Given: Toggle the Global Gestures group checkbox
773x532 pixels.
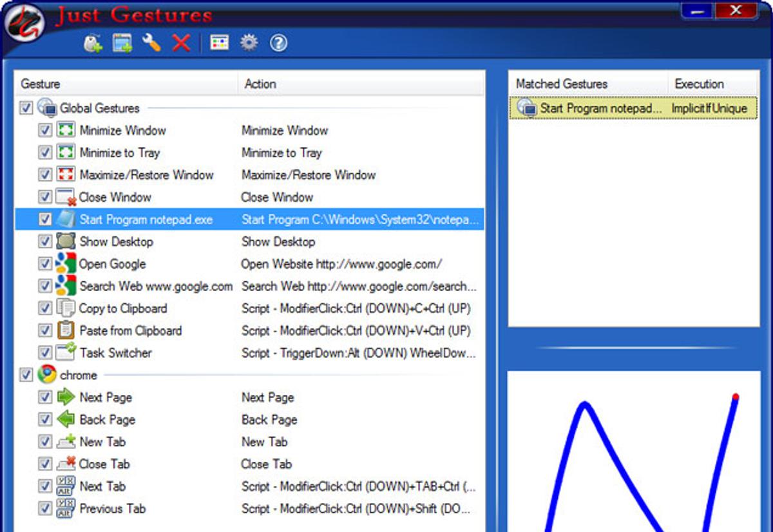Looking at the screenshot, I should 26,108.
